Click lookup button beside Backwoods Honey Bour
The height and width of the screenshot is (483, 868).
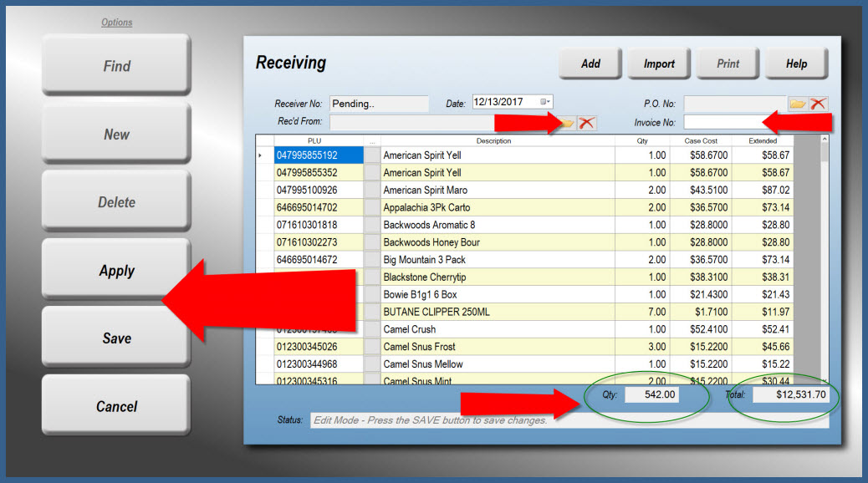[372, 242]
